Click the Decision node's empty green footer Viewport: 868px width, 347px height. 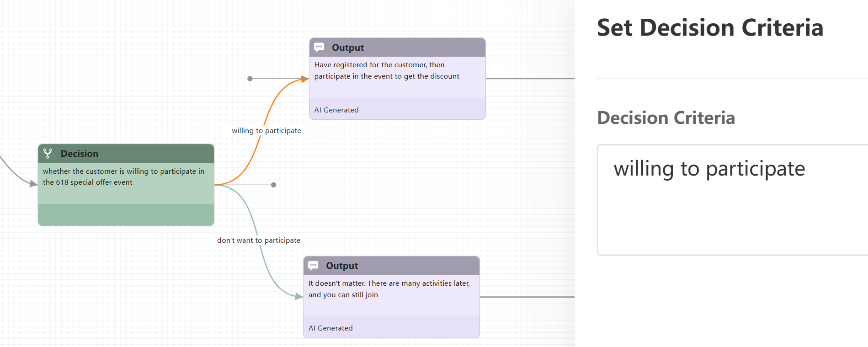click(126, 215)
